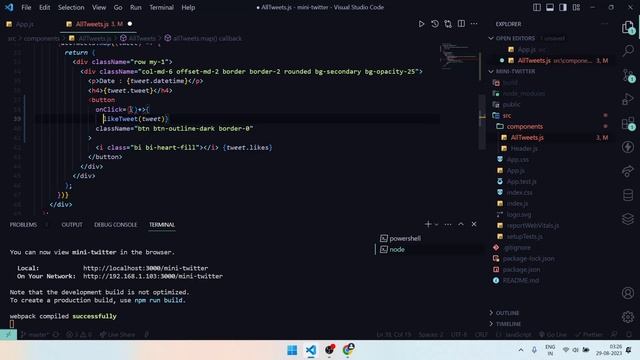
Task: Open the Terminal menu
Action: 161,7
